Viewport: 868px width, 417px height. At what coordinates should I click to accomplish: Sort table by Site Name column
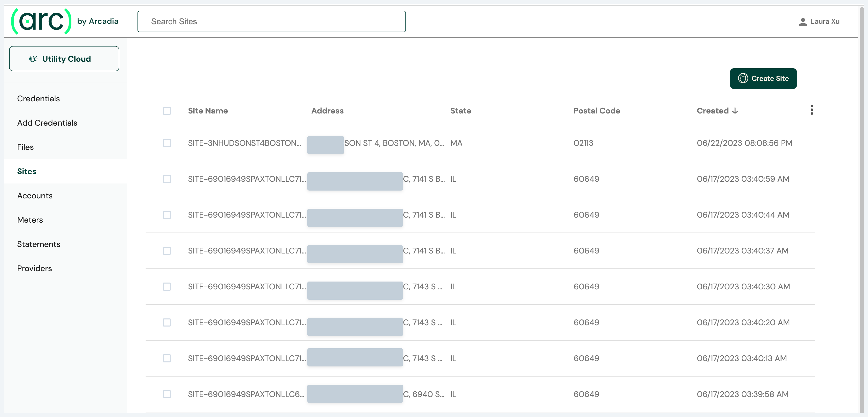click(208, 110)
